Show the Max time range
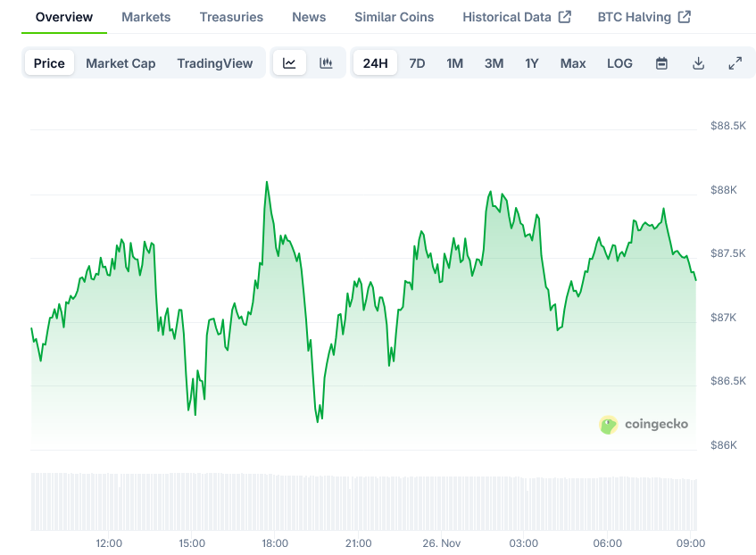The height and width of the screenshot is (555, 756). click(573, 63)
